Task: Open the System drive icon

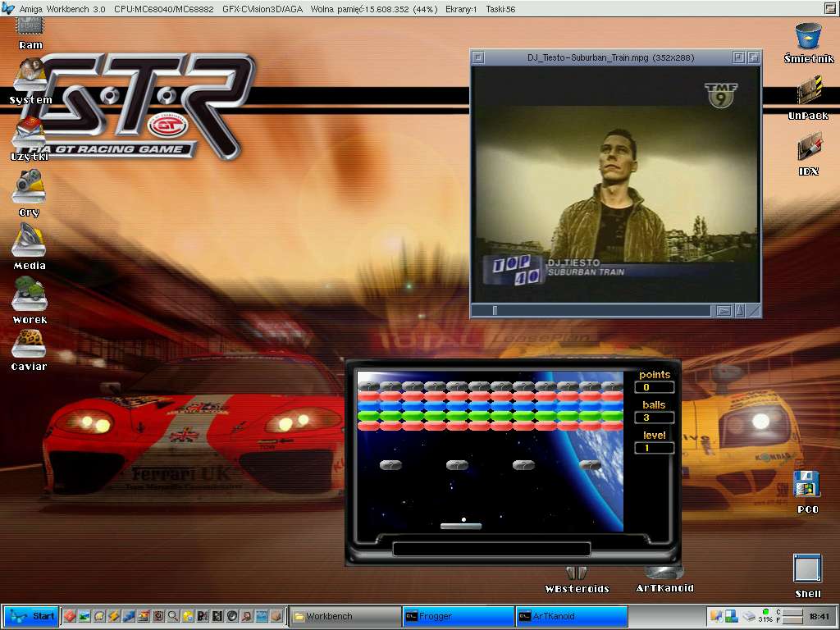Action: (x=30, y=81)
